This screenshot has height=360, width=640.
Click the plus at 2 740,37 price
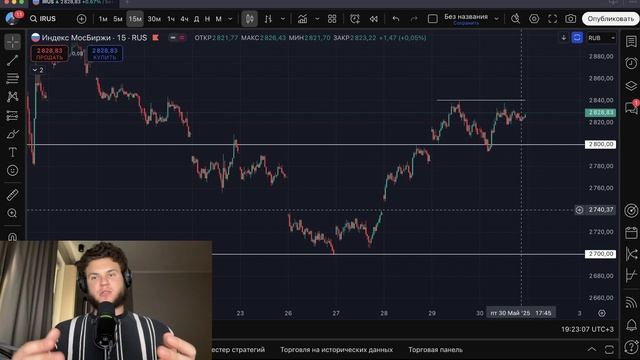(579, 210)
